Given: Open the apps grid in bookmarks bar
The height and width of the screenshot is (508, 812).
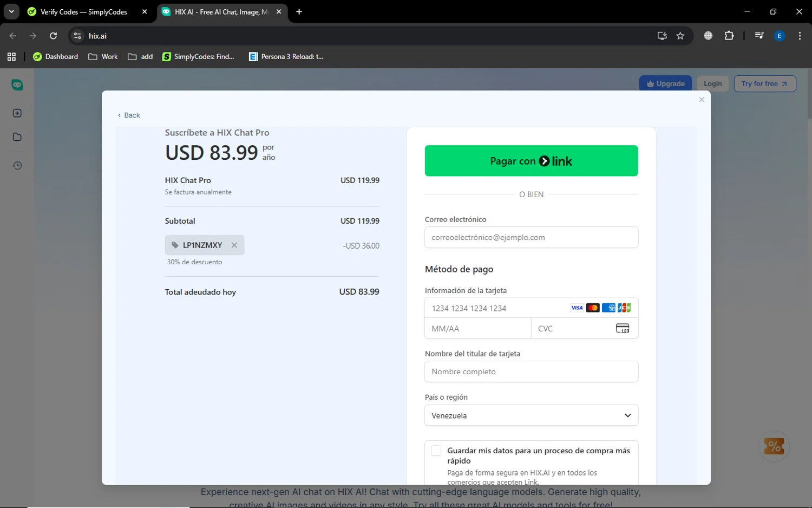Looking at the screenshot, I should pyautogui.click(x=11, y=56).
